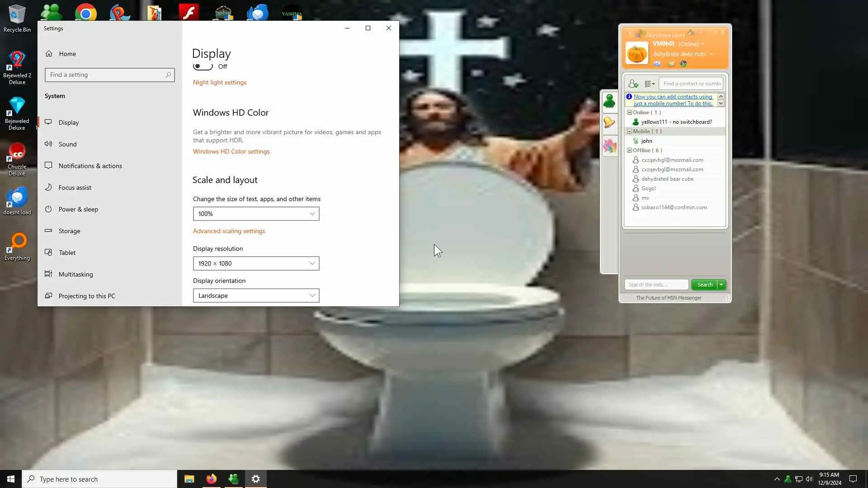This screenshot has width=868, height=488.
Task: Open the email inbox envelope icon
Action: point(657,64)
